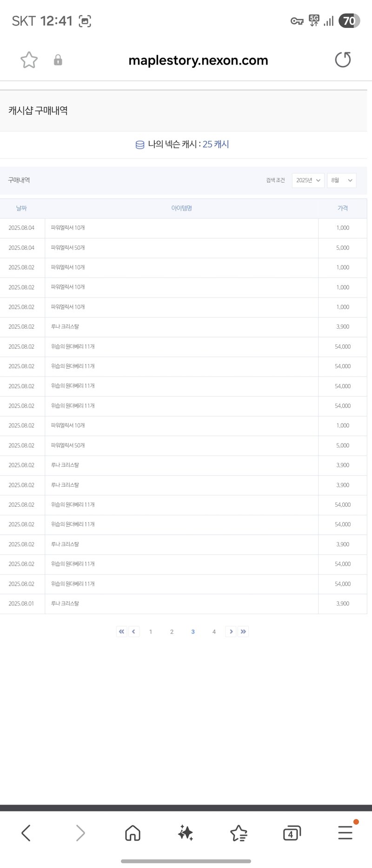Open the browser home page icon
The height and width of the screenshot is (868, 372).
[133, 833]
